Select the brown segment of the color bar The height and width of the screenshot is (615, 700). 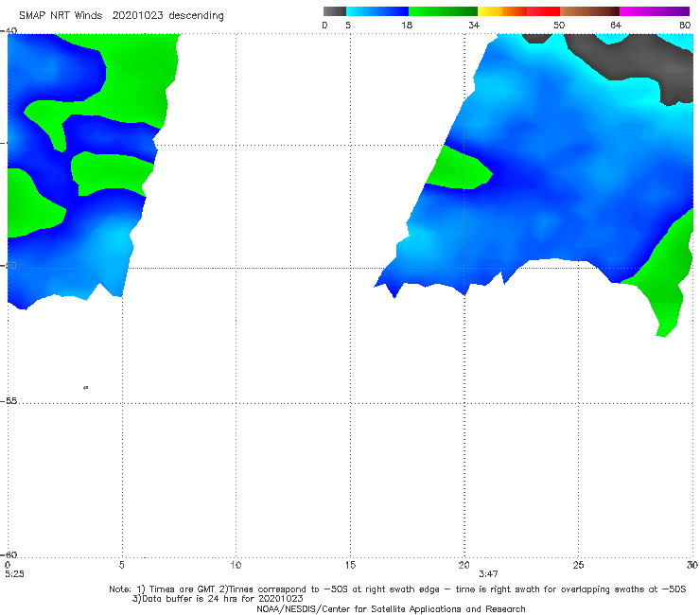coord(589,11)
